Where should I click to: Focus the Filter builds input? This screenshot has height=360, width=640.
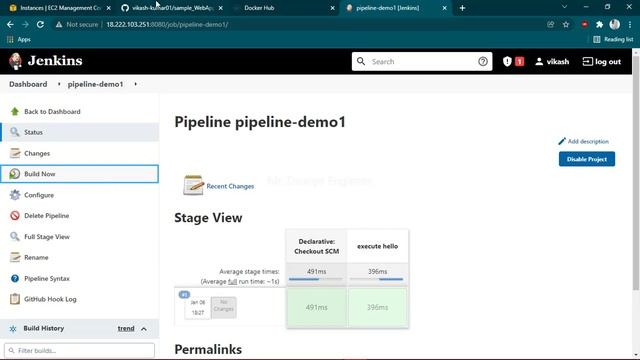tap(79, 351)
